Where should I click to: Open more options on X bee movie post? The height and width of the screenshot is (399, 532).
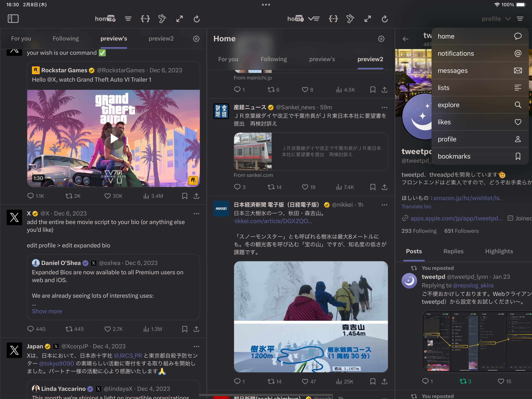coord(196,214)
